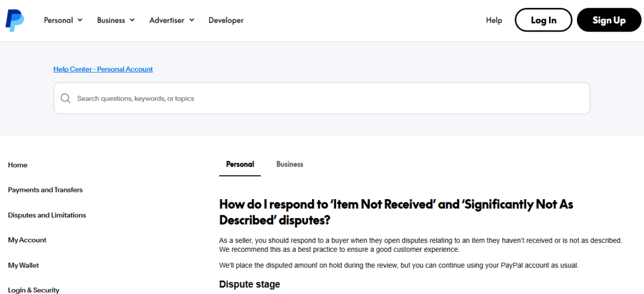Expand the Business dropdown chevron
Screen dimensions: 644x294
point(132,20)
